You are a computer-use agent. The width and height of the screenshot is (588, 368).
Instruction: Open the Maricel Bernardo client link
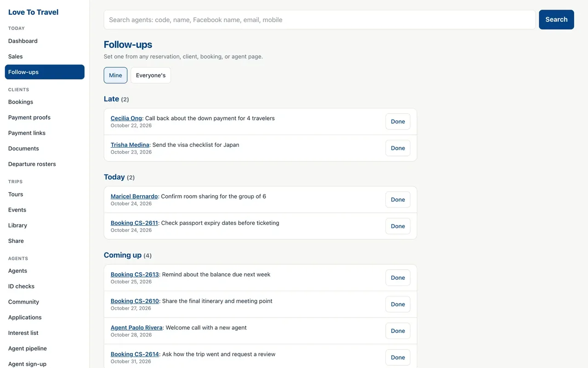(x=134, y=196)
